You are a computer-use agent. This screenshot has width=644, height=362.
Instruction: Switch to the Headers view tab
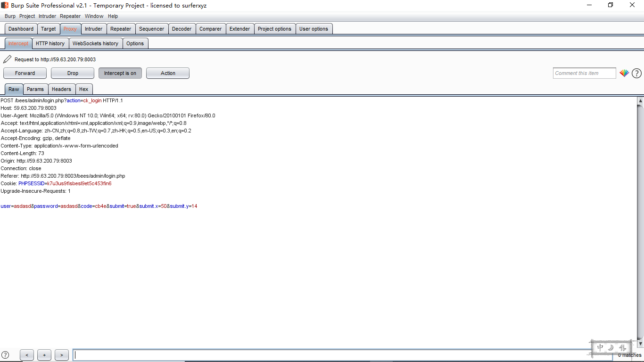click(x=61, y=89)
